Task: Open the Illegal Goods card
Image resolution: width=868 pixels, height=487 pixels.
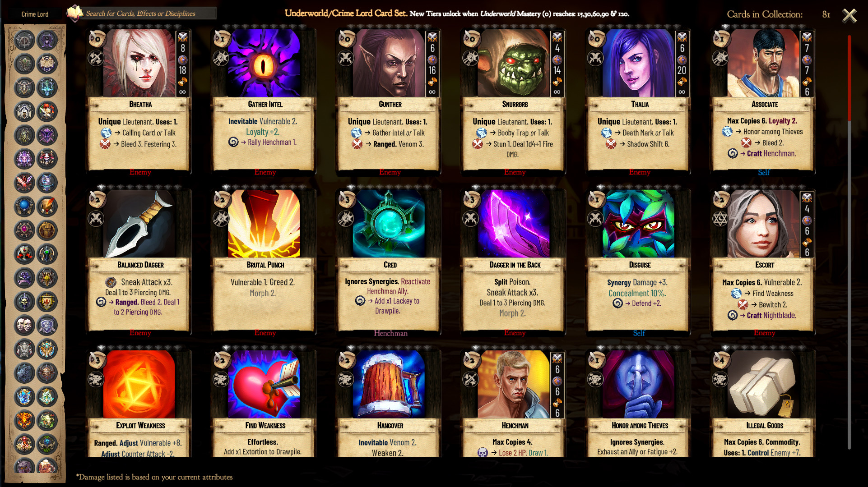Action: click(x=764, y=404)
